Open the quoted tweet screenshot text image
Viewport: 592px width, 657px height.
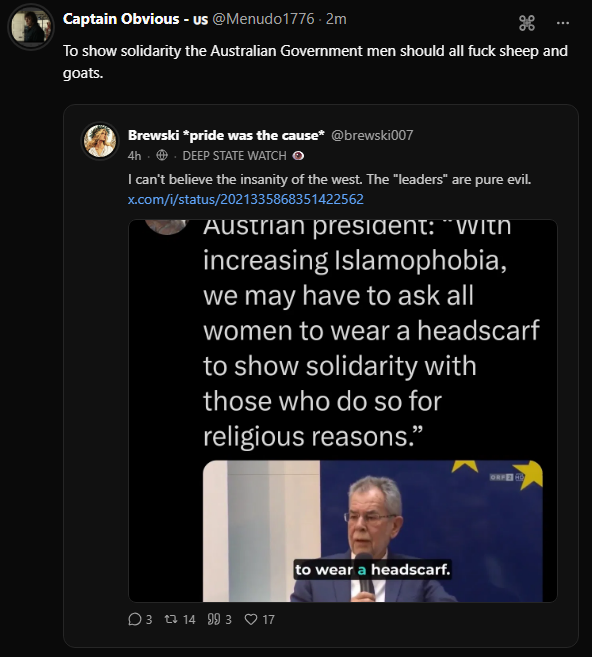click(x=343, y=411)
